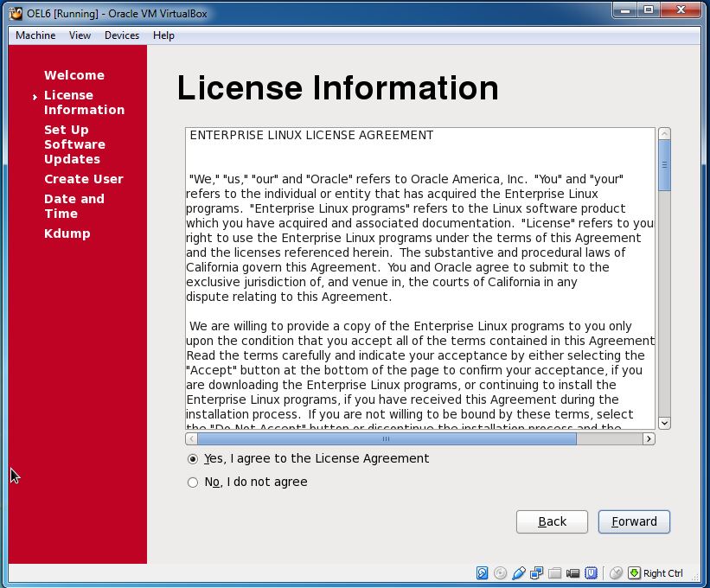
Task: Close the OEL6 VirtualBox window
Action: pos(681,10)
